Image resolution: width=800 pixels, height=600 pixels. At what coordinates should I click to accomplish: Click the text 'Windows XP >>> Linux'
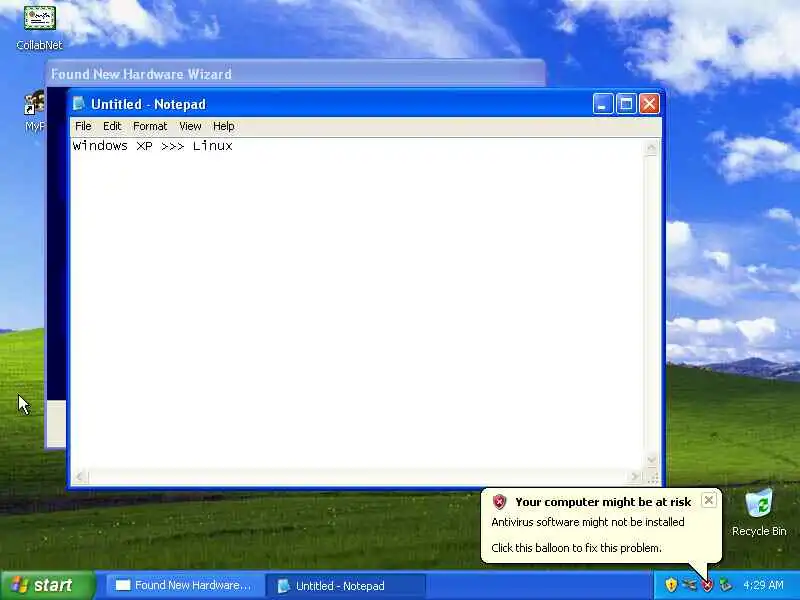coord(153,146)
